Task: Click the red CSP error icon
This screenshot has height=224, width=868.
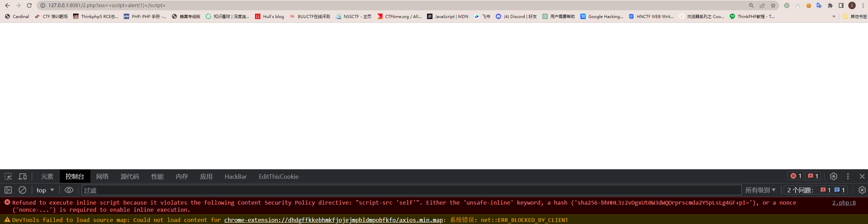Action: click(x=7, y=202)
